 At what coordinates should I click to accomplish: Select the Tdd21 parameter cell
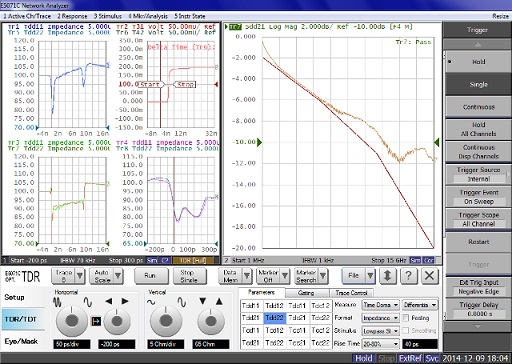[251, 318]
